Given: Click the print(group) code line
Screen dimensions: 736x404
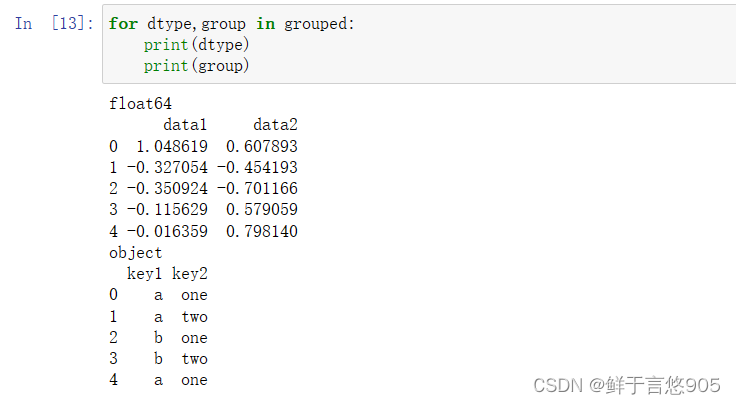Looking at the screenshot, I should (196, 66).
